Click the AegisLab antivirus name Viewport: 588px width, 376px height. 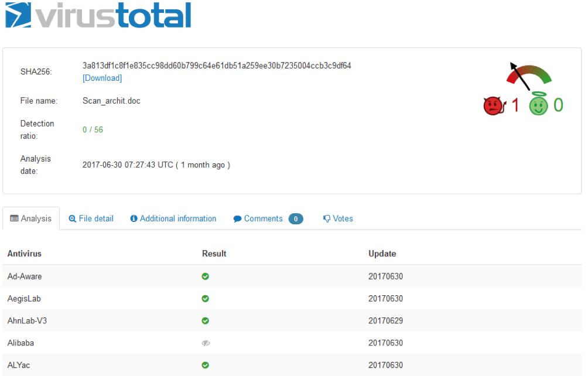pyautogui.click(x=24, y=299)
